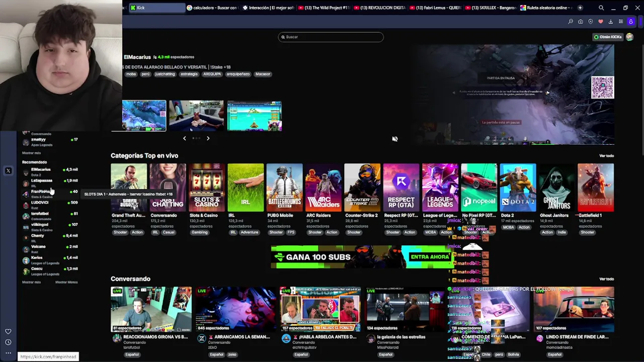Open the ARC Raiders category card

click(x=324, y=188)
